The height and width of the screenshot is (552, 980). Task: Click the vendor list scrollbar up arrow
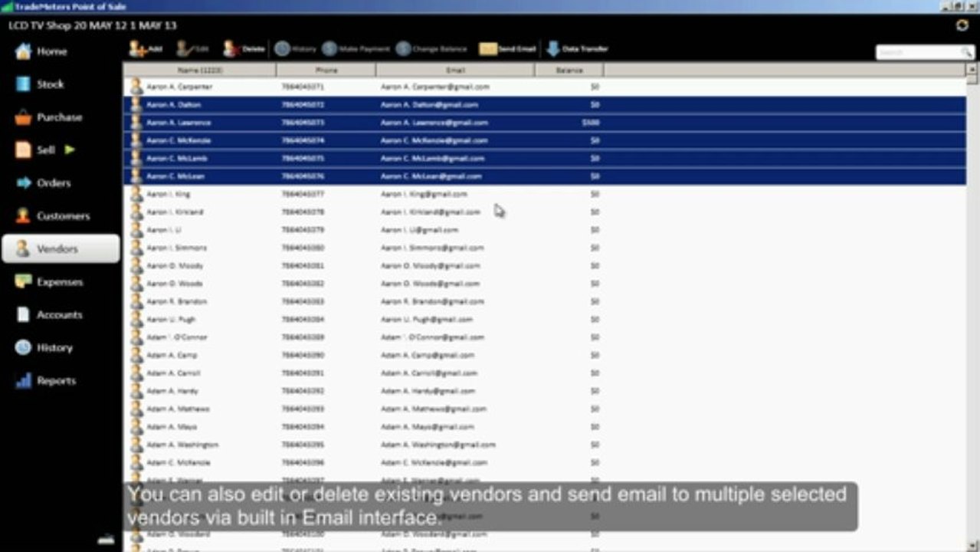click(972, 68)
